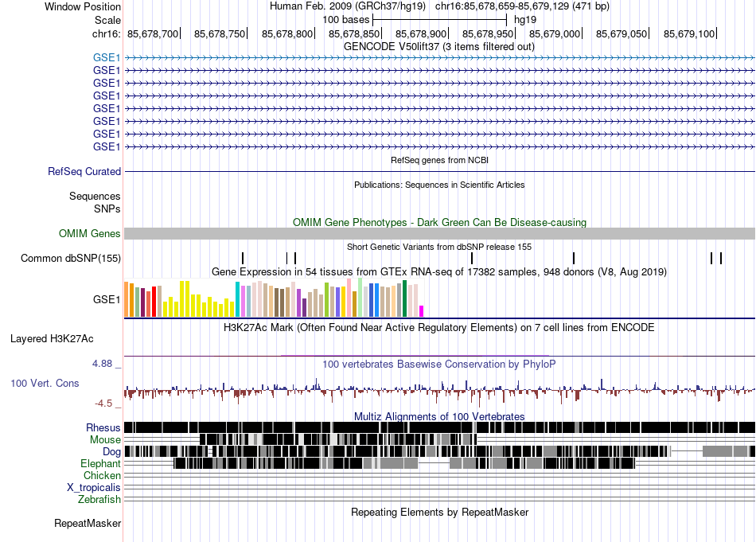Click the 85,679,000 ruler coordinate
The image size is (756, 542).
coord(555,33)
